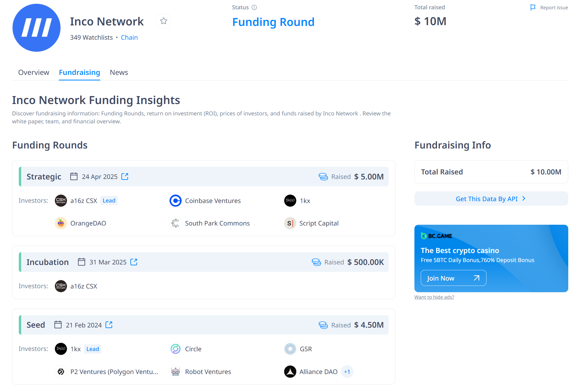The image size is (577, 392).
Task: Click the Status info icon
Action: [254, 7]
